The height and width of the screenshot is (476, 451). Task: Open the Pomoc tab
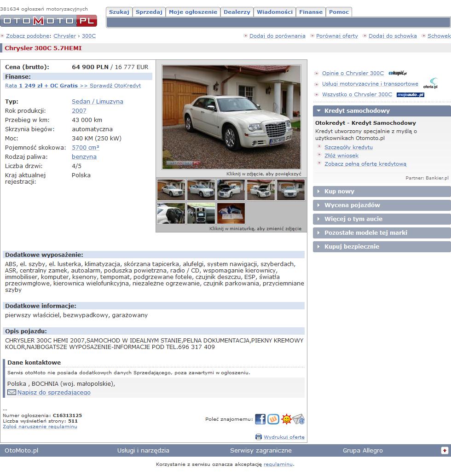339,12
